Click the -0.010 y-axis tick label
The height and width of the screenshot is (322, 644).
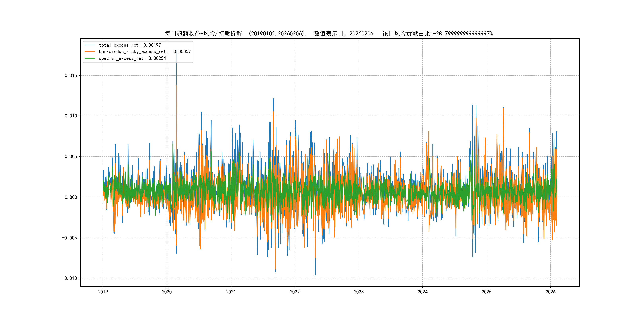70,278
